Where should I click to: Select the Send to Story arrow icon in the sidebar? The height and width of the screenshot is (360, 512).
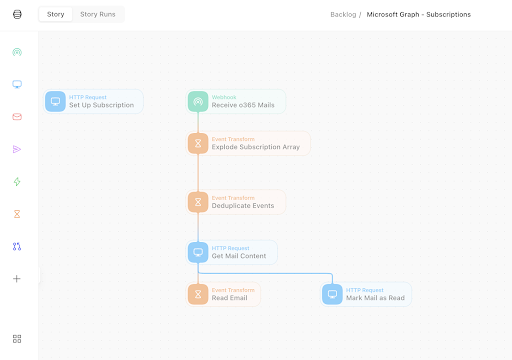tap(17, 149)
